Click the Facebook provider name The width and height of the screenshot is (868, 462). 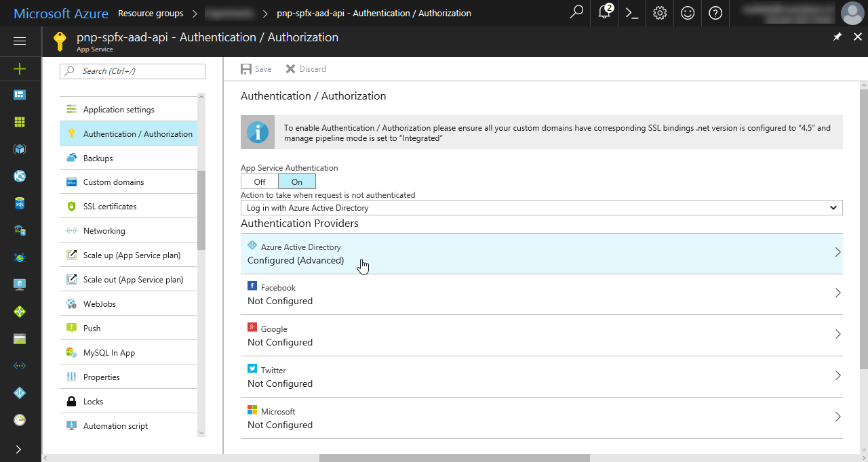[x=278, y=288]
